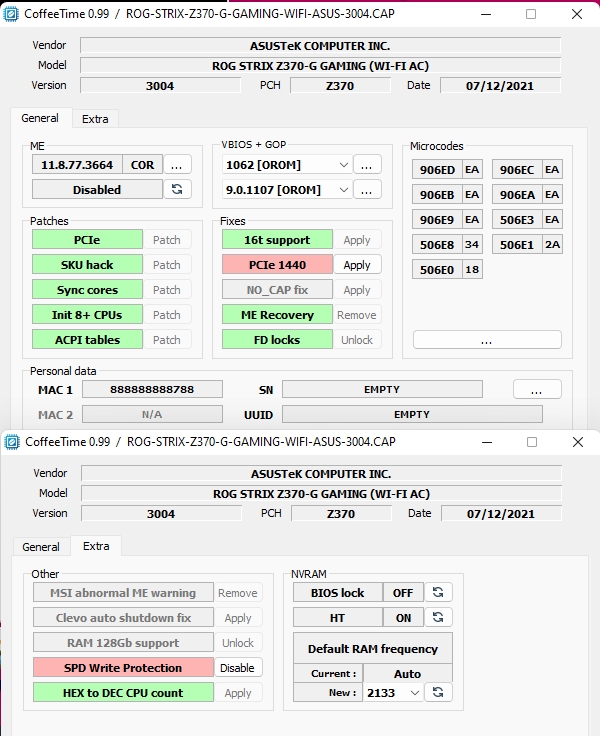Image resolution: width=600 pixels, height=736 pixels.
Task: Expand New RAM frequency 2133 dropdown
Action: coord(415,693)
